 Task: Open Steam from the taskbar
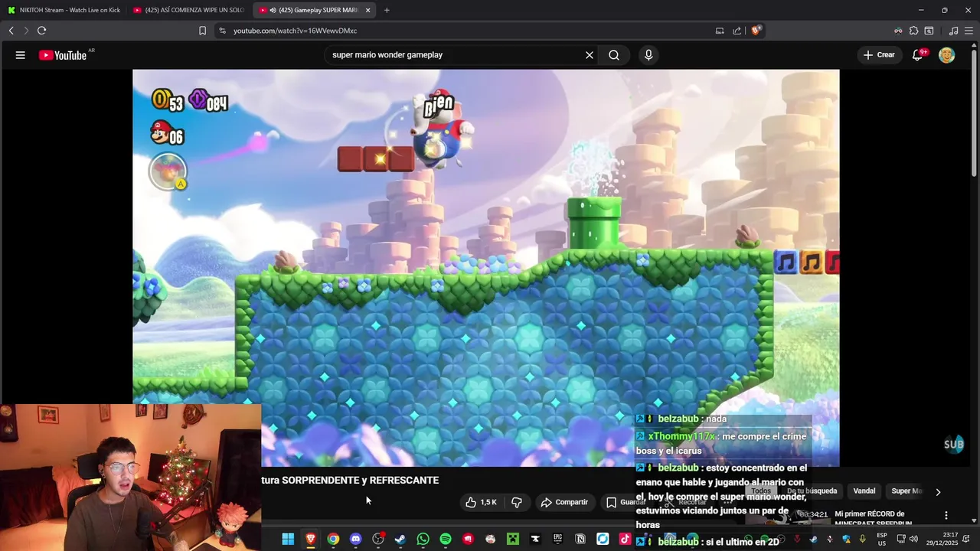400,540
